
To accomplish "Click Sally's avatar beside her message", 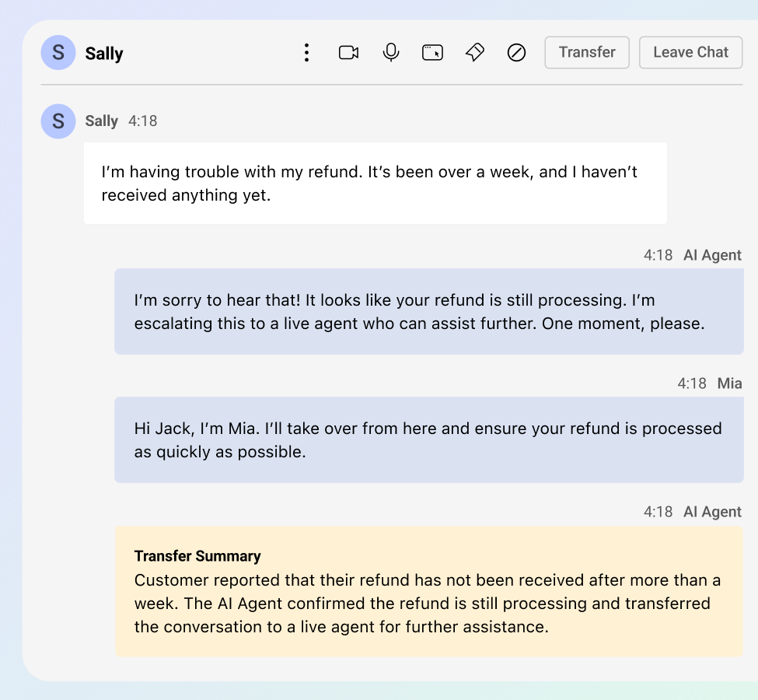I will click(58, 121).
